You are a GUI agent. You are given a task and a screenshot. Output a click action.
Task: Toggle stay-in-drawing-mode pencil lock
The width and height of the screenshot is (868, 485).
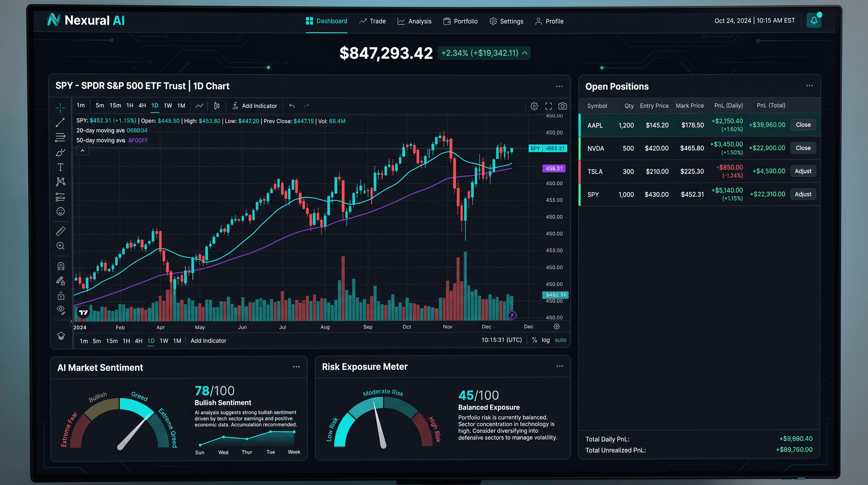(x=60, y=281)
